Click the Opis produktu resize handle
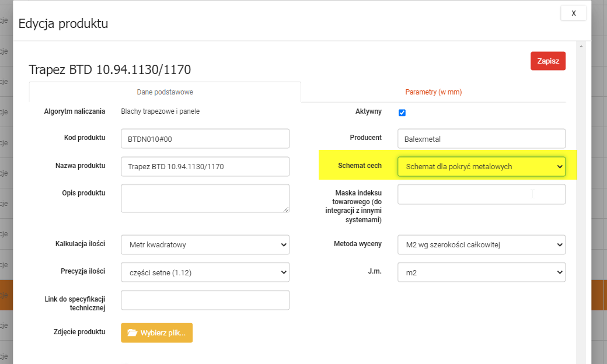The height and width of the screenshot is (364, 607). [x=286, y=209]
